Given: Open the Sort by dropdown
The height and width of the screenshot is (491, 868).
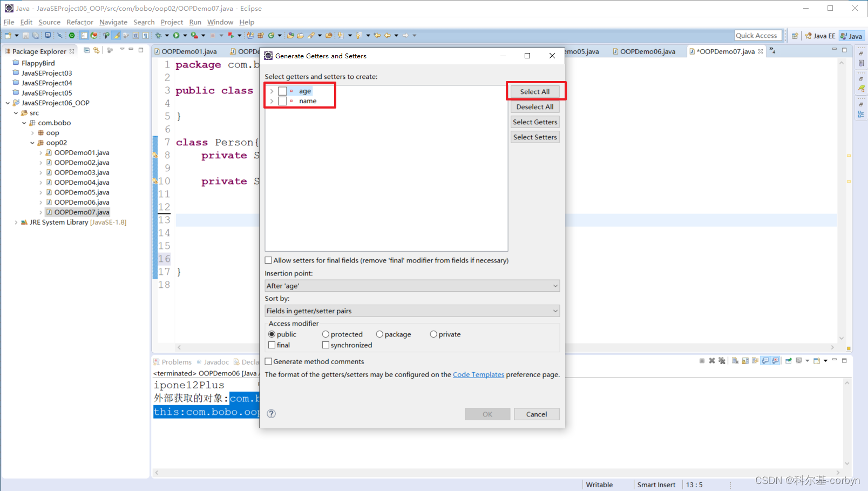Looking at the screenshot, I should 412,311.
